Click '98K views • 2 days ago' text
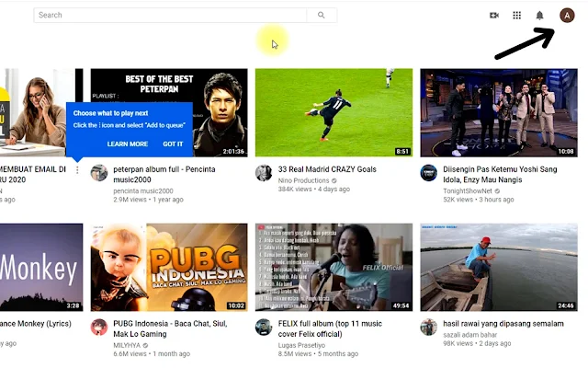588x368 pixels. (x=477, y=343)
